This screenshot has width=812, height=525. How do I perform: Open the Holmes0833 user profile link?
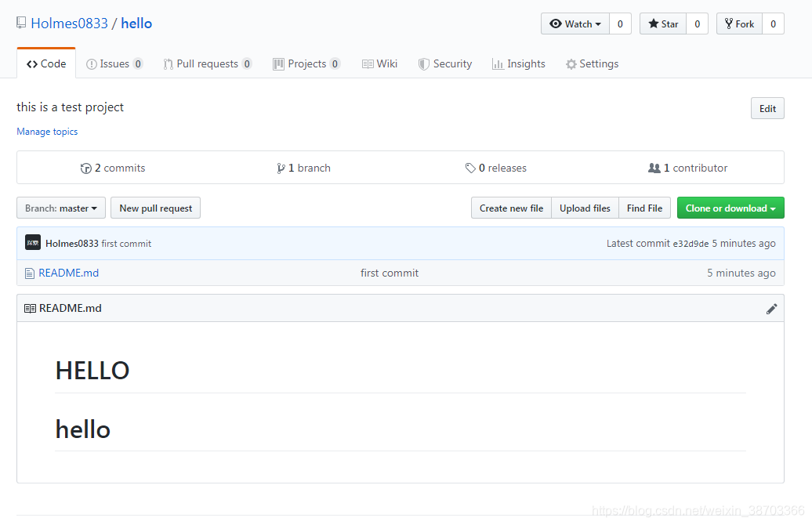[70, 24]
